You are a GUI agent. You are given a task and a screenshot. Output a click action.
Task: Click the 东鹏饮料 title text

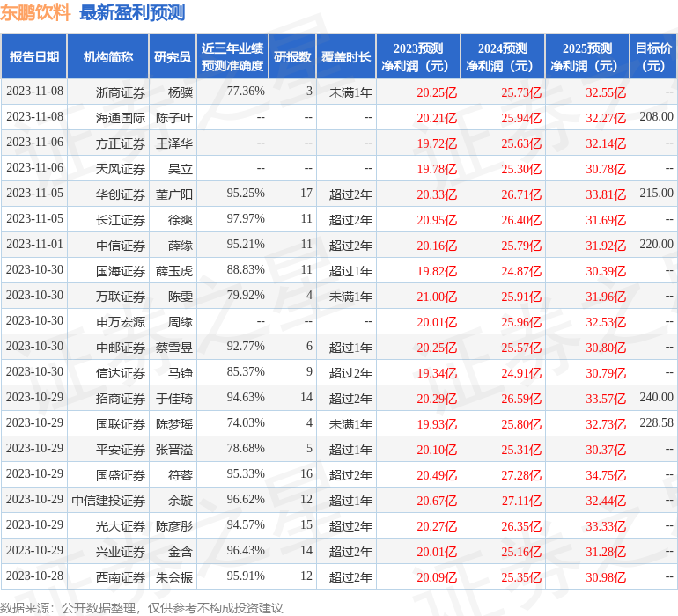[35, 12]
